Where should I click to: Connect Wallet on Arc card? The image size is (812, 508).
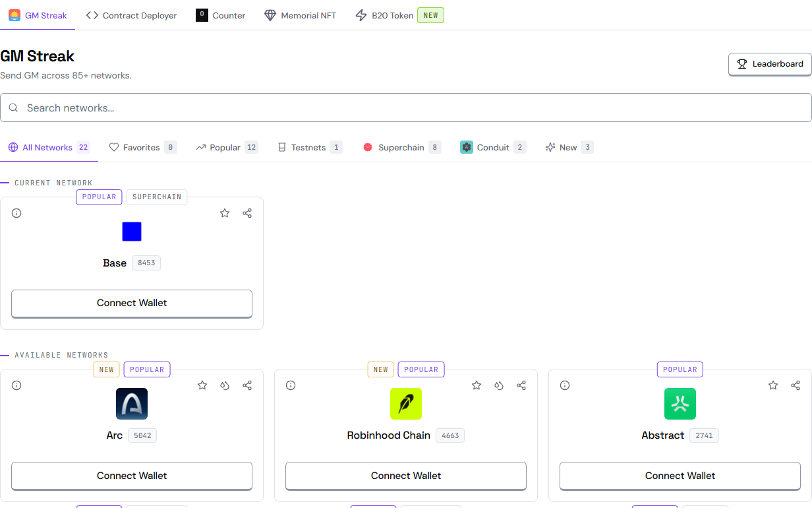click(132, 476)
